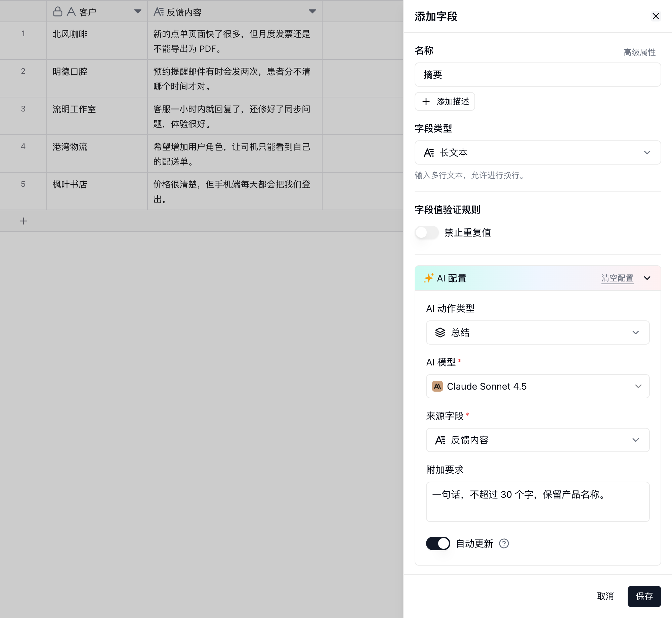Click the 附加要求 text area

pyautogui.click(x=538, y=502)
